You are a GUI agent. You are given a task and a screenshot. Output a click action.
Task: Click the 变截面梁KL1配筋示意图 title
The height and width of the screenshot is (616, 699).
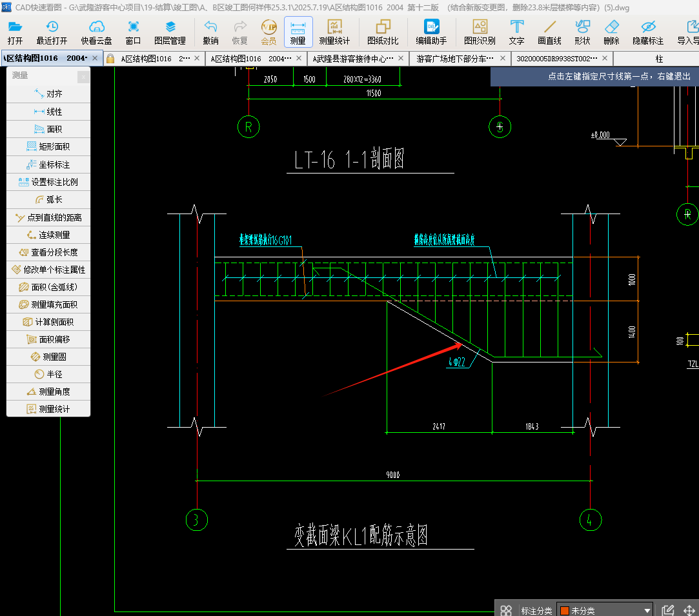point(361,535)
